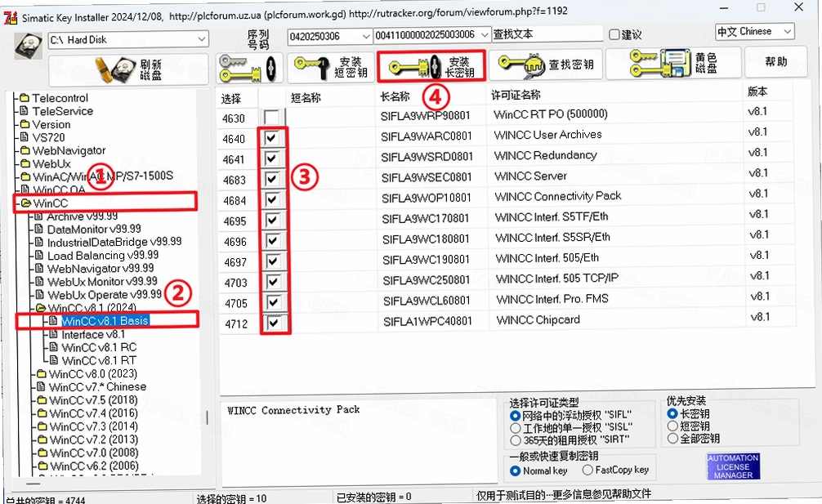Choose Normal key copy option

(516, 471)
